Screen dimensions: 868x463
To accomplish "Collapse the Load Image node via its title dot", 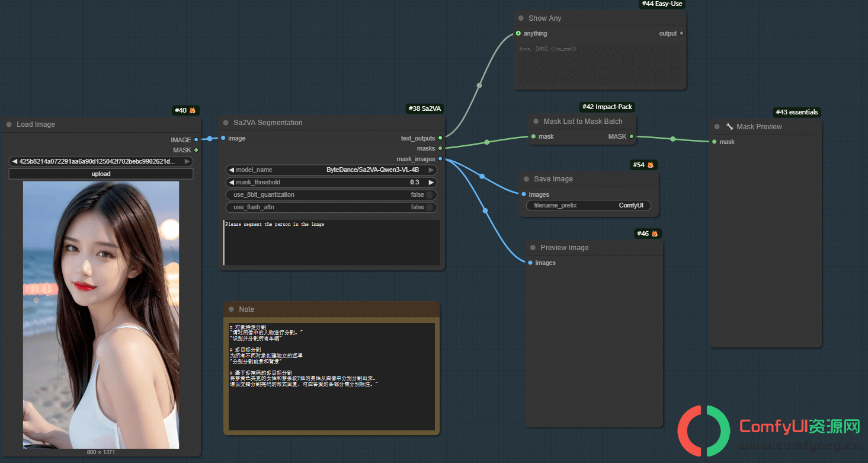I will [x=9, y=124].
